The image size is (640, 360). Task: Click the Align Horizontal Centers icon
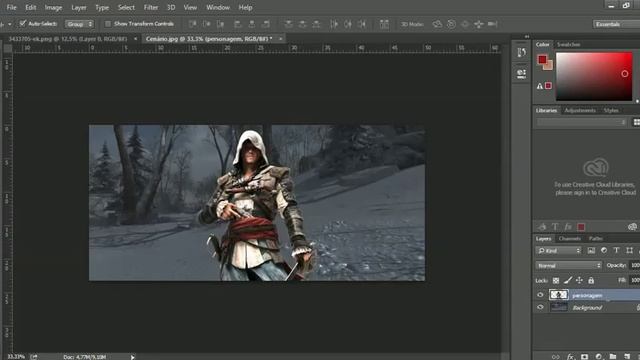click(x=252, y=24)
